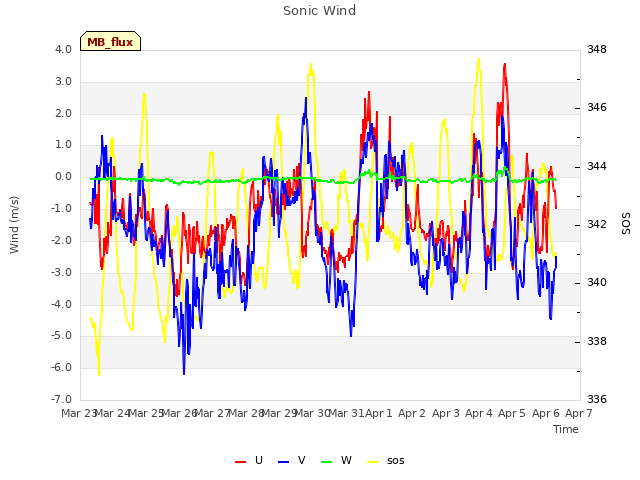Screen dimensions: 640x480
Task: Click the Apr 1 x-axis label
Action: pos(378,413)
